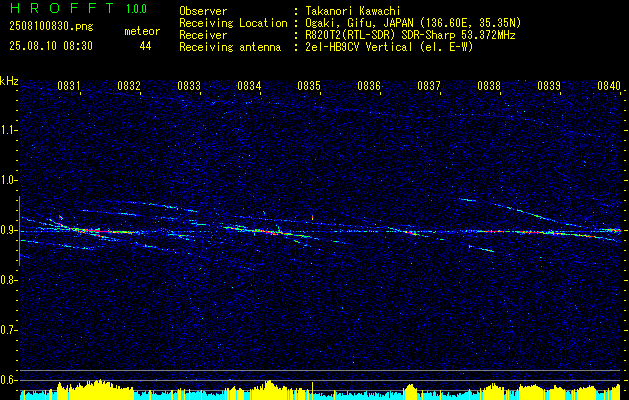Click the 1.1 kHz axis label
Screen dimensions: 629x400
click(8, 130)
